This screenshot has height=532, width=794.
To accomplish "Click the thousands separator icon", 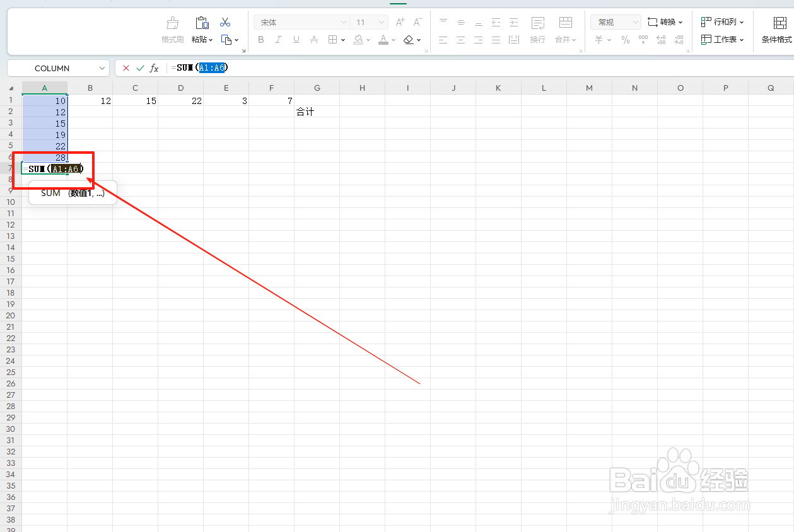I will coord(643,40).
